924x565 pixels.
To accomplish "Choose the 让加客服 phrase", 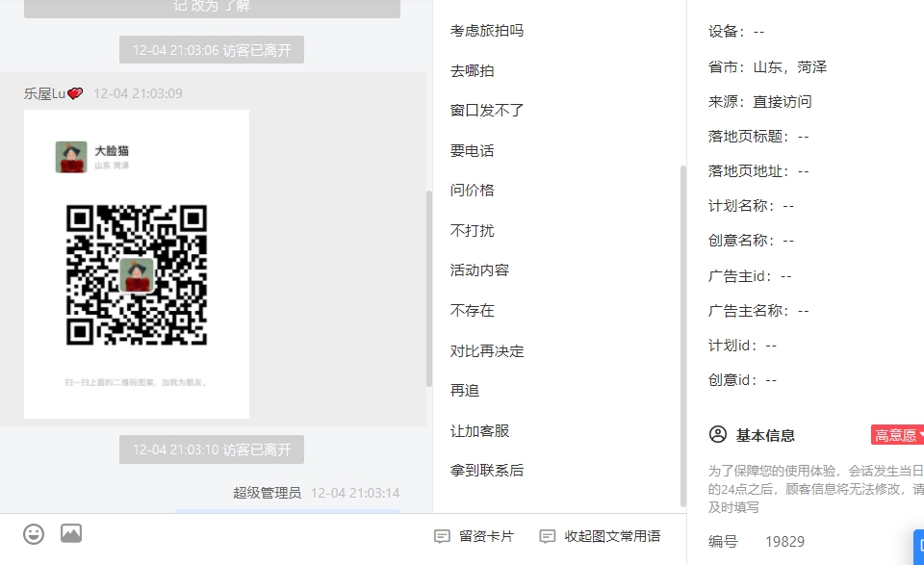I will pos(479,431).
